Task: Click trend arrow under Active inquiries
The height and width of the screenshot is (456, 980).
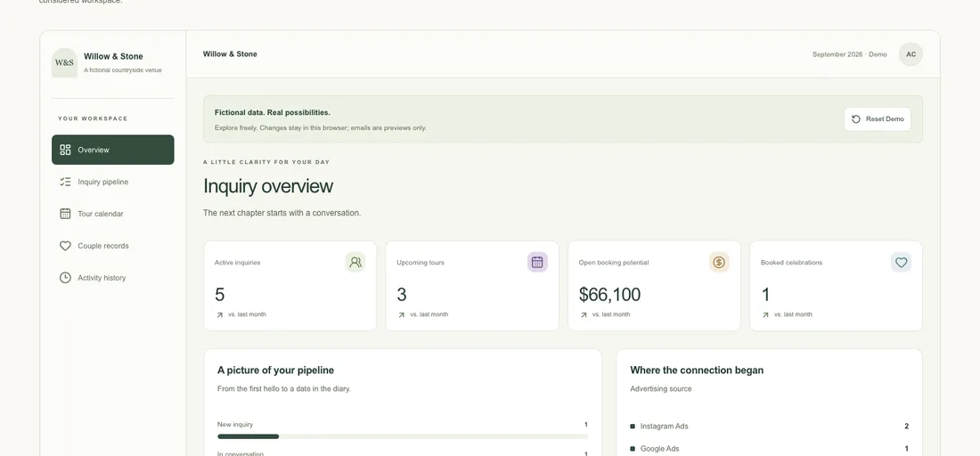Action: [x=219, y=314]
